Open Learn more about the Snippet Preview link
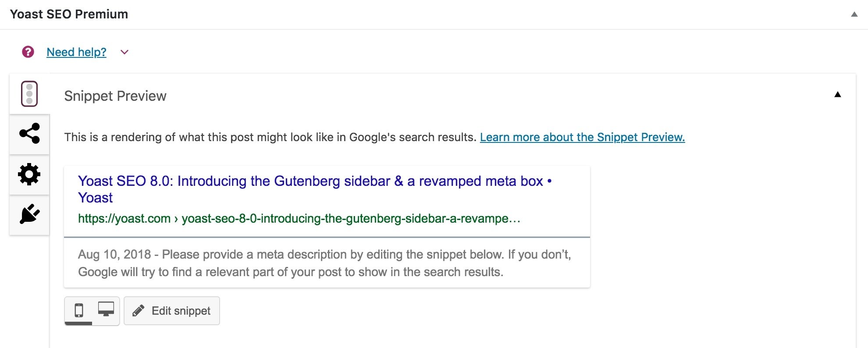The image size is (868, 348). pos(582,137)
